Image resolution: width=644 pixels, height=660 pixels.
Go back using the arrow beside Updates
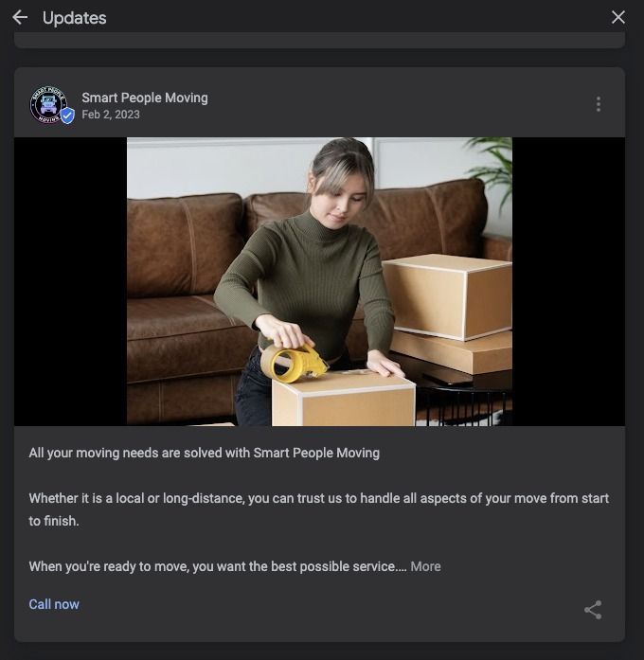point(20,18)
